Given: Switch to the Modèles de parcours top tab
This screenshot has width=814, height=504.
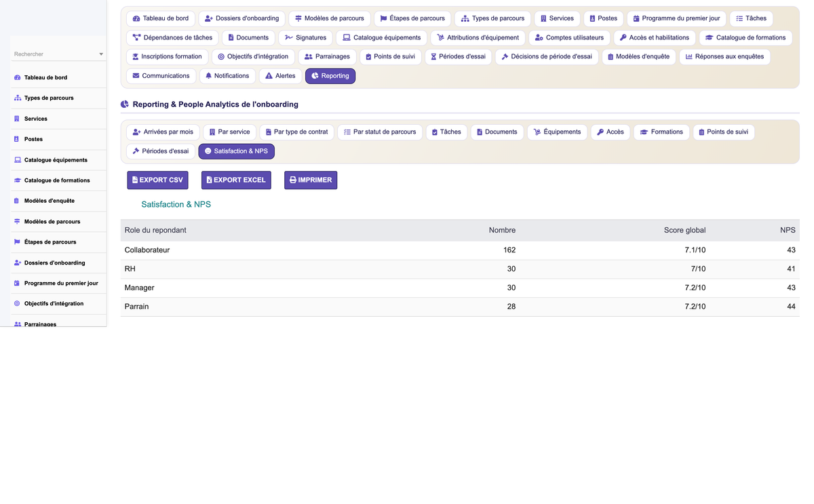Looking at the screenshot, I should [329, 18].
